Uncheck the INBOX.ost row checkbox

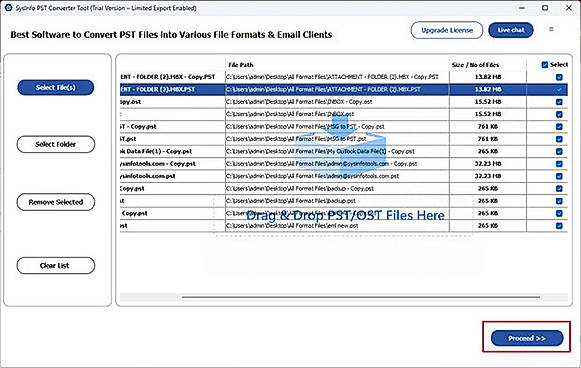(559, 114)
